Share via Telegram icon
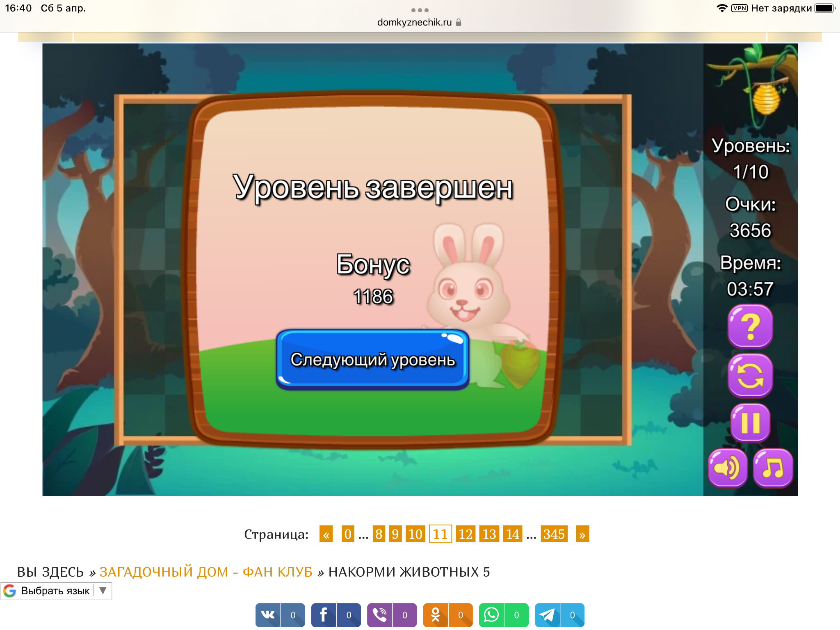 547,615
